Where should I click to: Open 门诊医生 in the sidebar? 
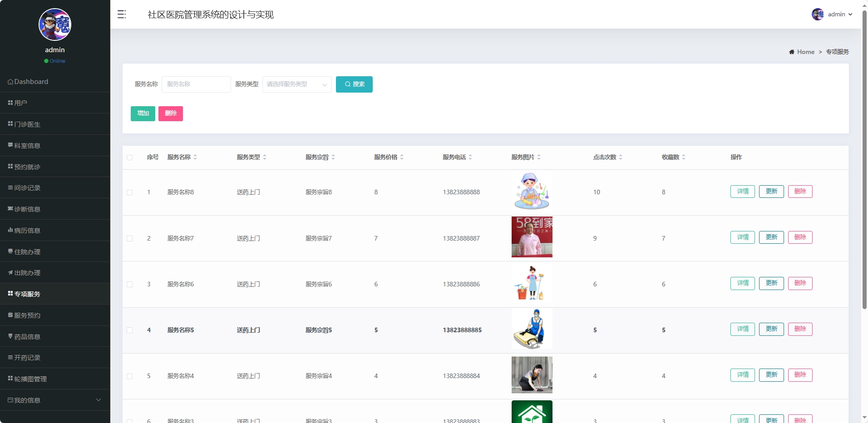click(55, 124)
